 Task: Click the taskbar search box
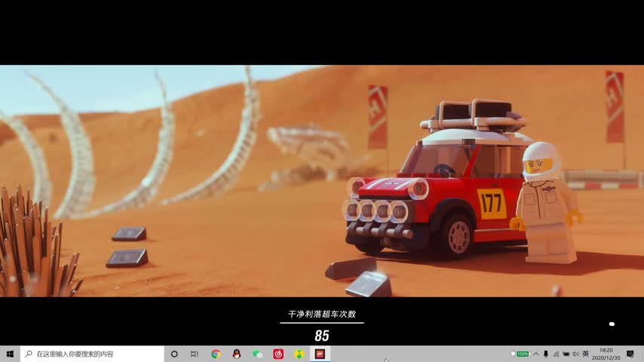point(92,354)
